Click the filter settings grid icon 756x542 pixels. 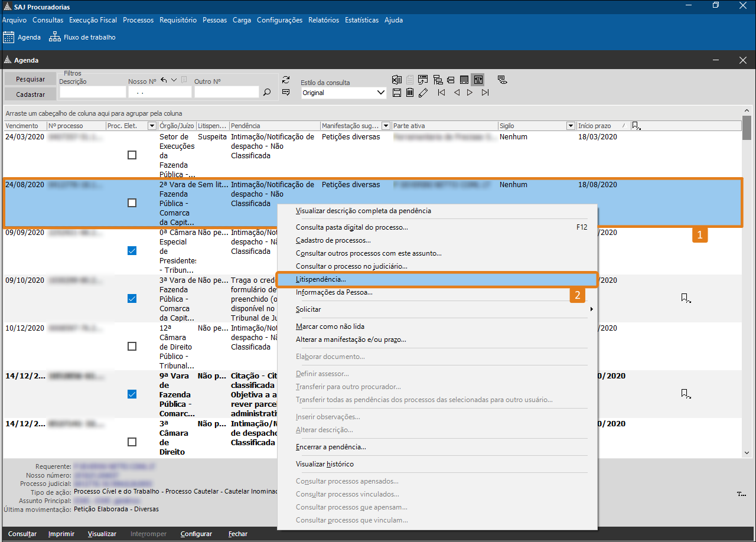pos(423,80)
